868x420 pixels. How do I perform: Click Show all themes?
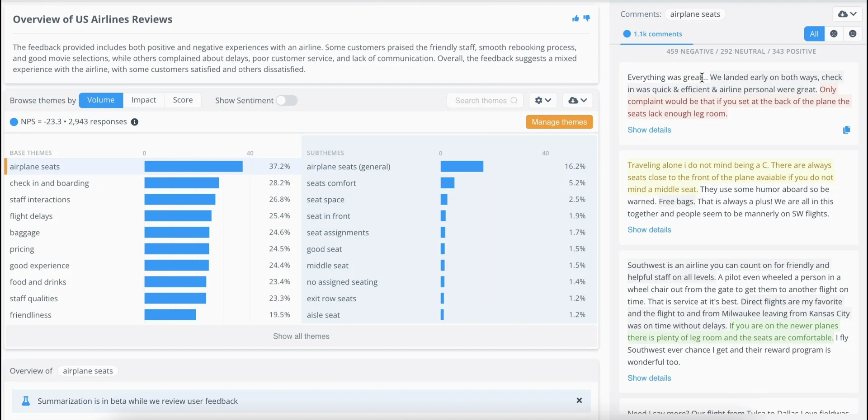(301, 336)
